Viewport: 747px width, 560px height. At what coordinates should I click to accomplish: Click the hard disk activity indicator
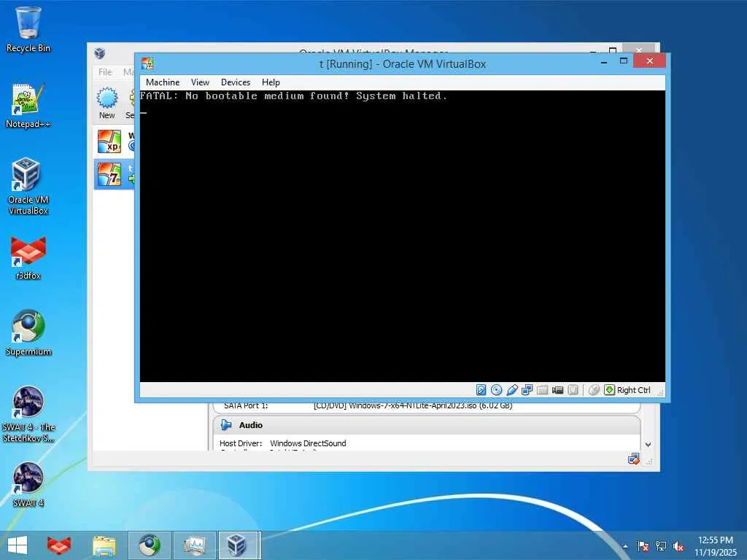click(x=481, y=390)
